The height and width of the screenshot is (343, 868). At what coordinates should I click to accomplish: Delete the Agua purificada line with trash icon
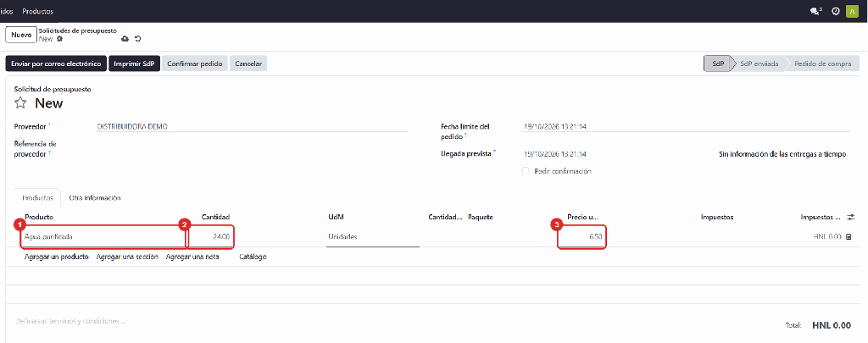coord(849,237)
